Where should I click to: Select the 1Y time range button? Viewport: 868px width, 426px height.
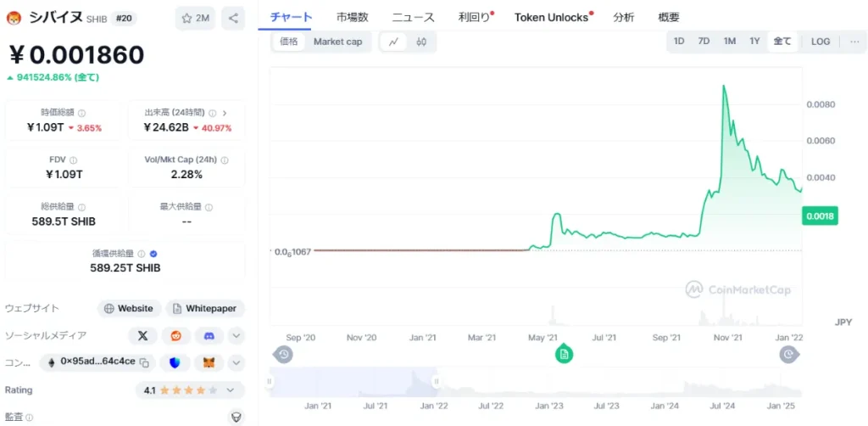click(x=754, y=42)
